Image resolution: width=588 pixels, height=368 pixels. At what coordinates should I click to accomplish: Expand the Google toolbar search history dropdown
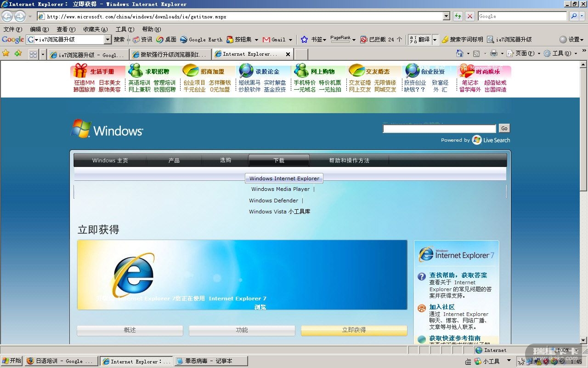pyautogui.click(x=107, y=40)
